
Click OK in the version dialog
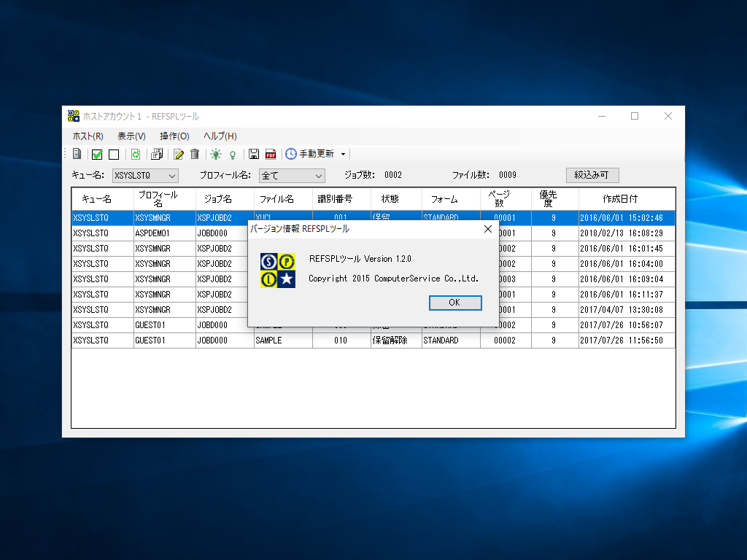(x=455, y=303)
